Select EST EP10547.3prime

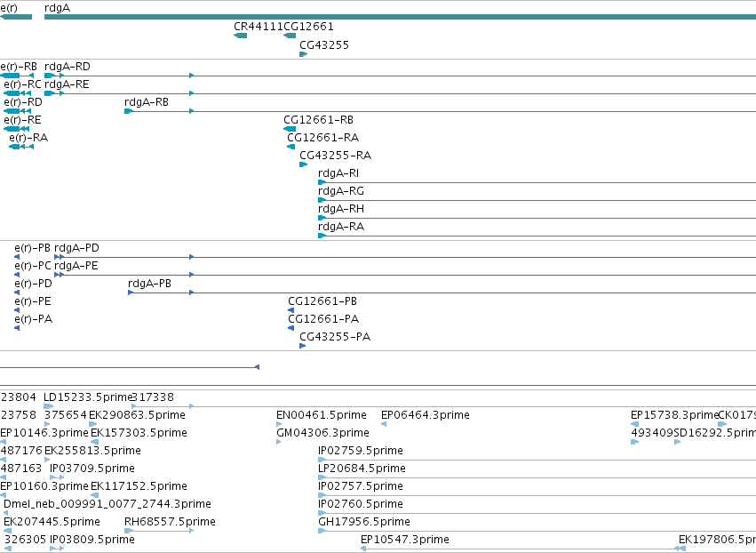click(x=404, y=541)
